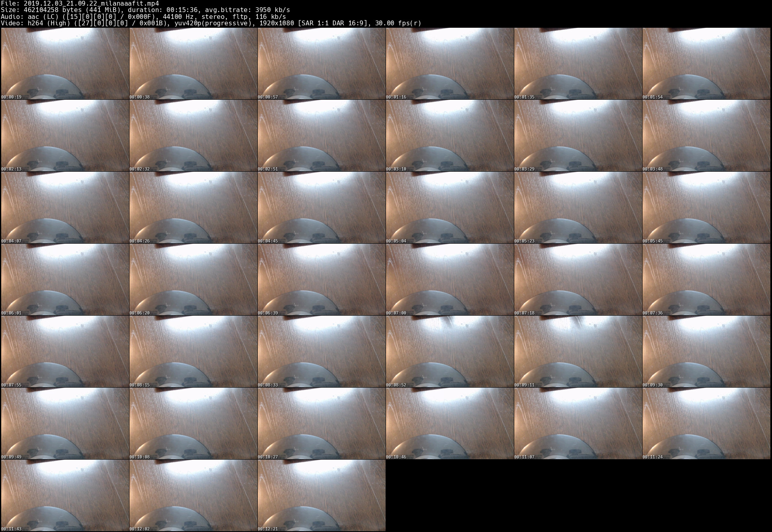772x532 pixels.
Task: Click the file name milanaaafit.mp4 header line
Action: pos(80,3)
